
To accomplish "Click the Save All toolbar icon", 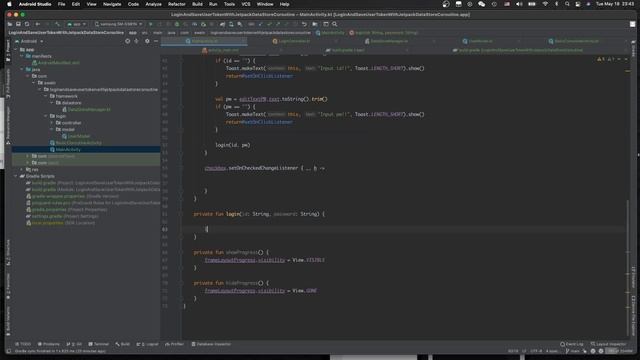I will tap(18, 24).
